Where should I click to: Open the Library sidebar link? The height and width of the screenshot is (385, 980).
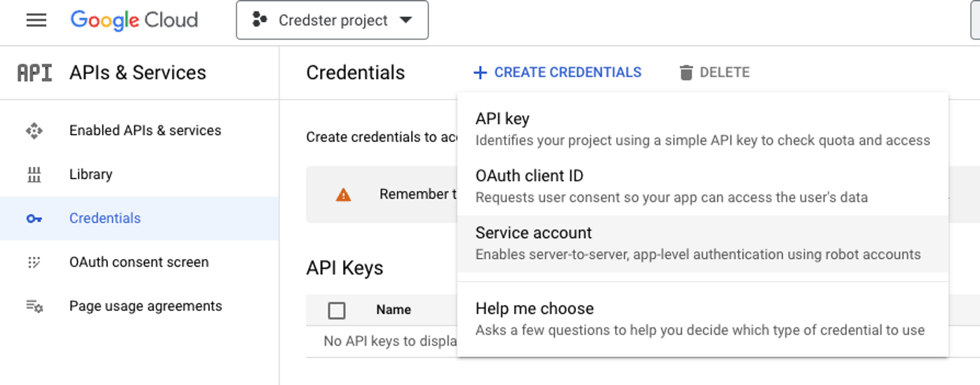pyautogui.click(x=91, y=175)
